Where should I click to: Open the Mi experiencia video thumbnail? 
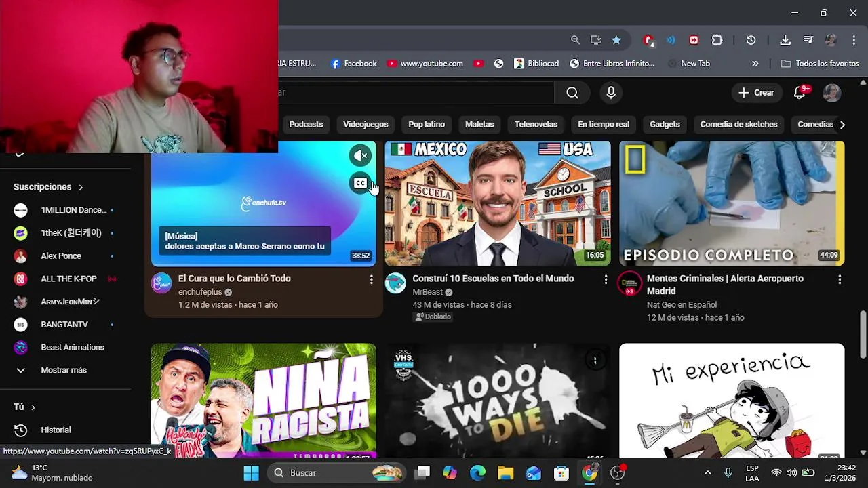(732, 401)
